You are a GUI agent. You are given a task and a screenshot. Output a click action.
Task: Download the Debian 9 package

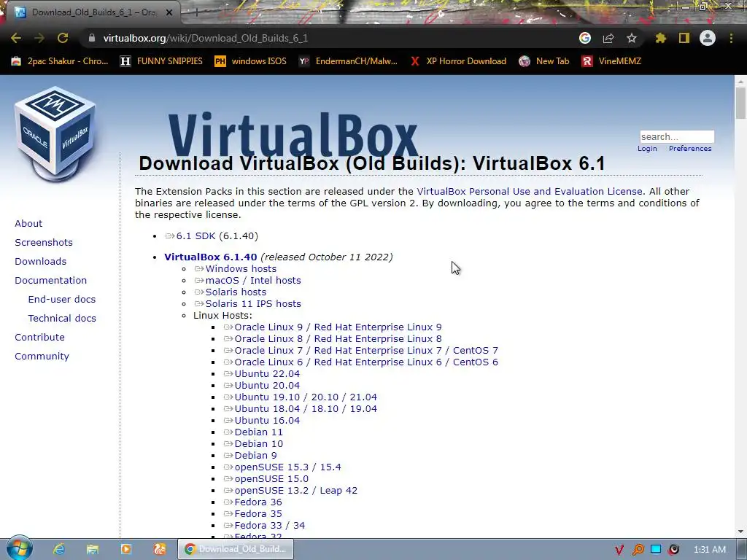coord(255,456)
